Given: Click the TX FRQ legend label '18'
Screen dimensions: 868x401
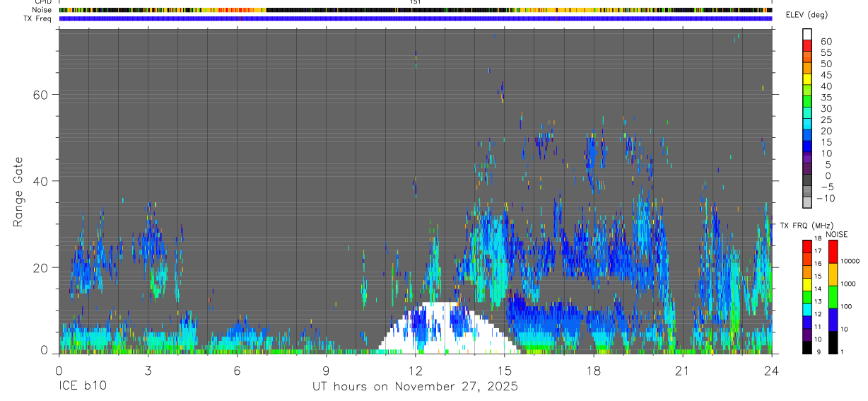Looking at the screenshot, I should [x=818, y=238].
